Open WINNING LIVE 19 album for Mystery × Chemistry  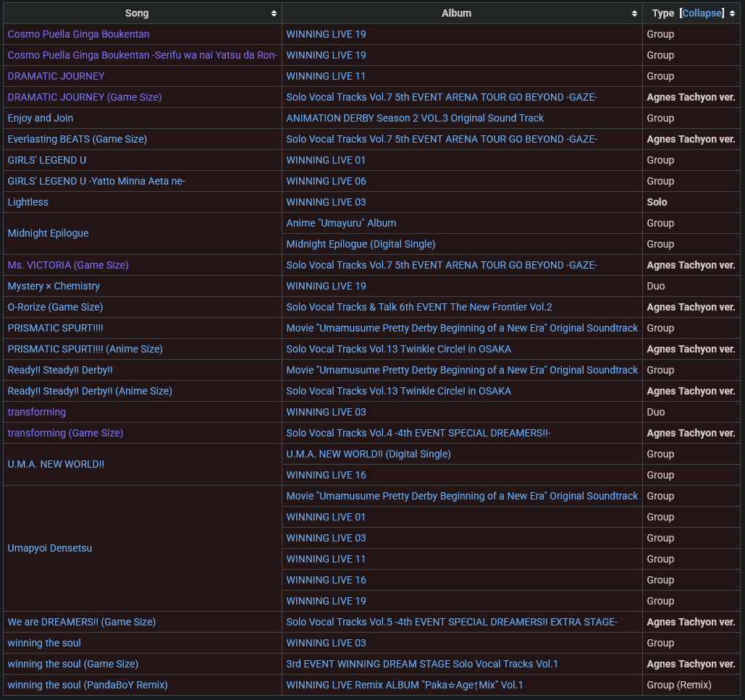coord(326,286)
